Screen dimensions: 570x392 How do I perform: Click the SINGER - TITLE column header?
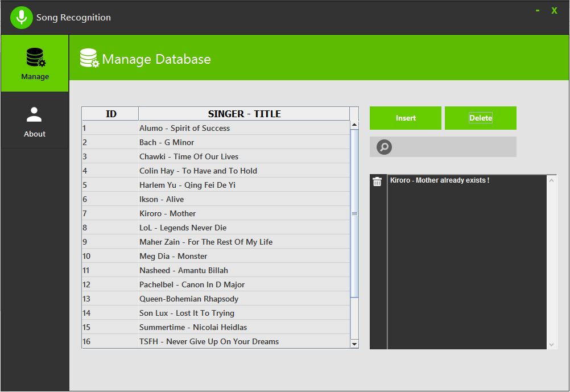[245, 113]
